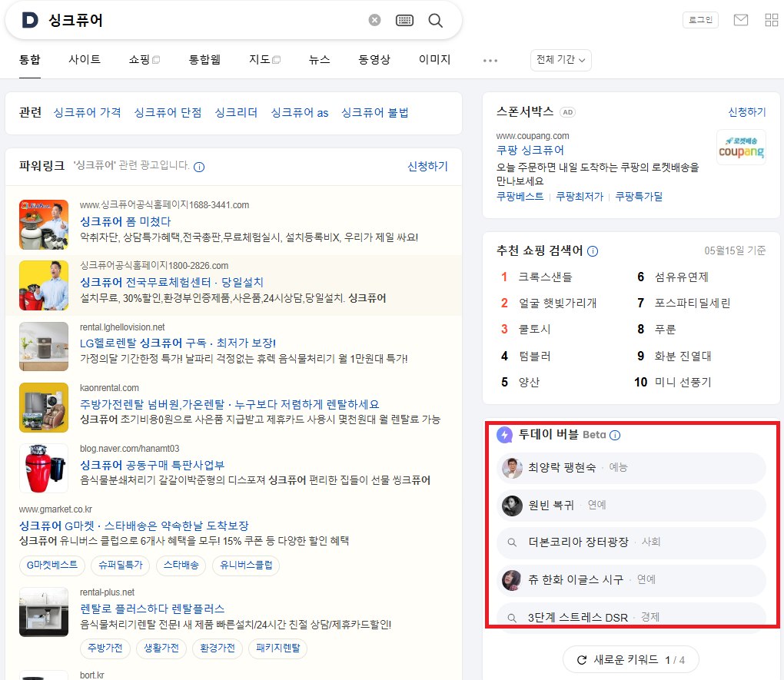Open the virtual keyboard icon in the search bar
784x680 pixels.
click(404, 21)
